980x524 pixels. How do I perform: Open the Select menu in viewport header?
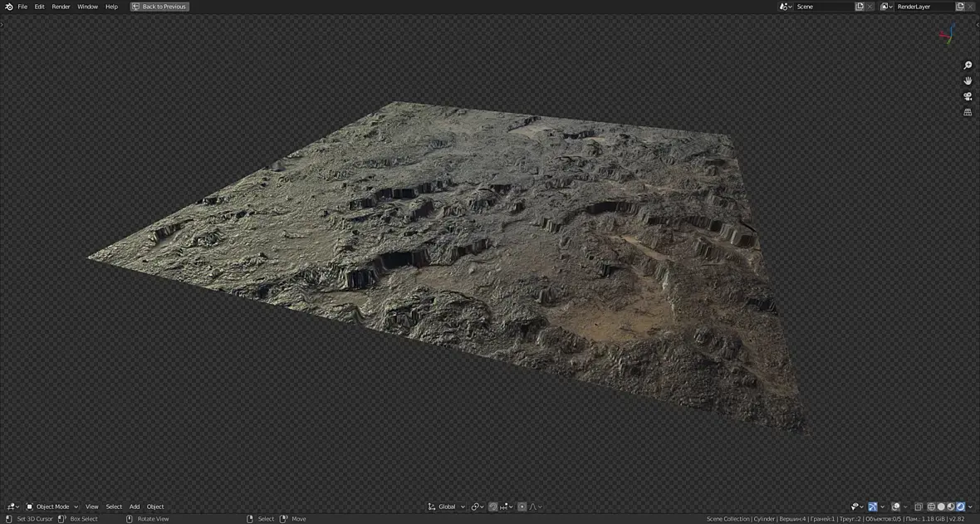tap(114, 507)
